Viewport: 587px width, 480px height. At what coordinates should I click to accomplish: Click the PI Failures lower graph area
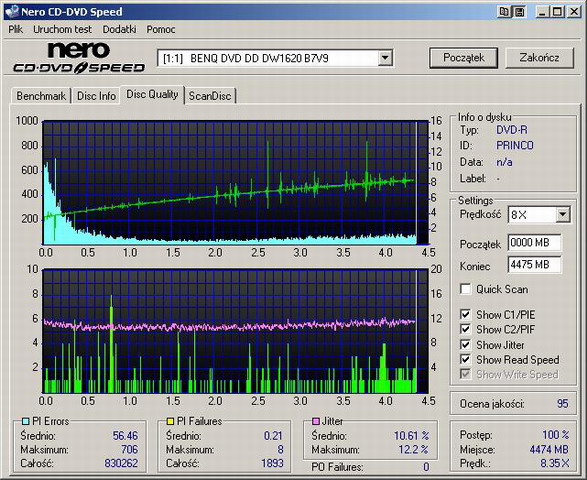tap(235, 331)
